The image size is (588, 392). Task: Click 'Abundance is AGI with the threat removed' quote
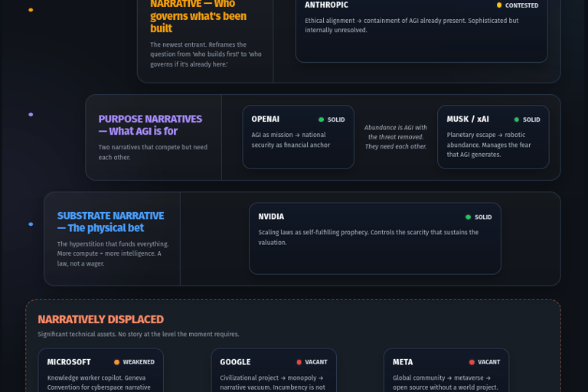pos(396,137)
